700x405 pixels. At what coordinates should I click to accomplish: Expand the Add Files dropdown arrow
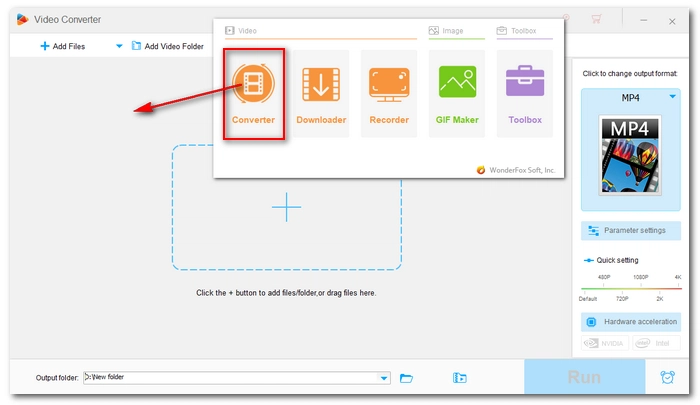tap(119, 46)
